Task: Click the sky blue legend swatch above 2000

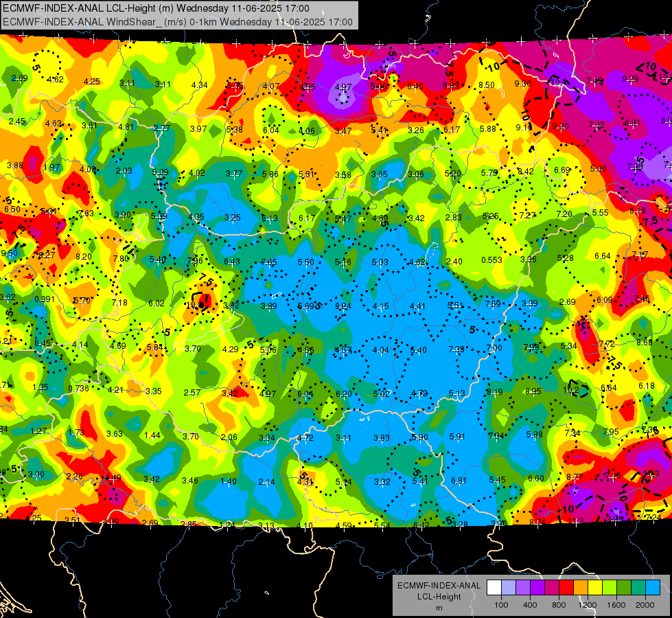Action: (x=653, y=588)
